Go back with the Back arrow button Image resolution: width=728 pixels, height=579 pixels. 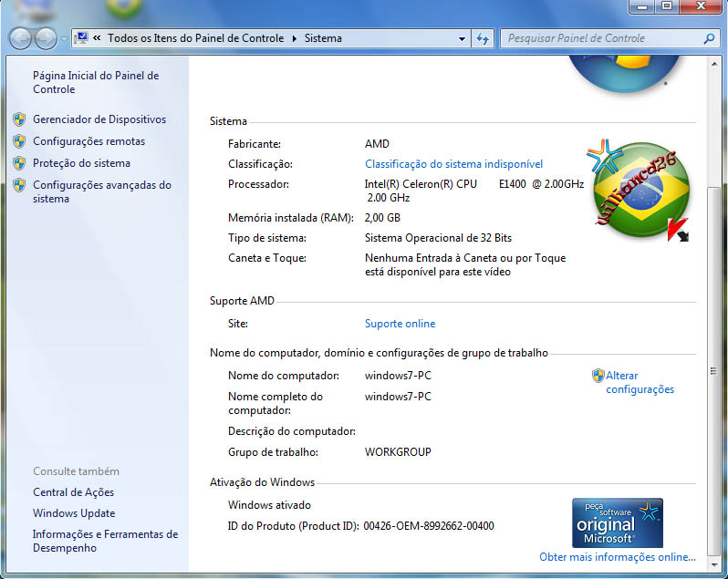(20, 38)
